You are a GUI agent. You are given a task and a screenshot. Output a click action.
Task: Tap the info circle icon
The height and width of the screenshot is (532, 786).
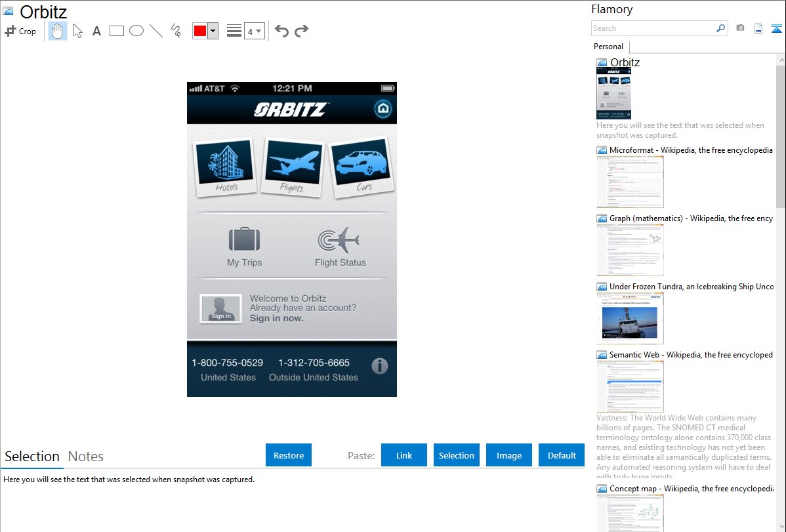pos(380,366)
